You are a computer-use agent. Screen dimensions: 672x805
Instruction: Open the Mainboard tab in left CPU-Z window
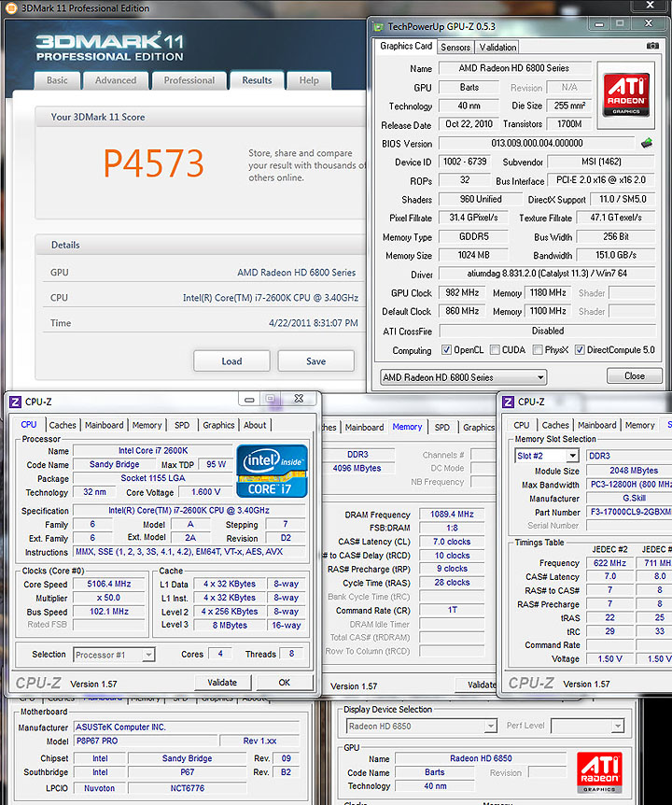pos(105,425)
